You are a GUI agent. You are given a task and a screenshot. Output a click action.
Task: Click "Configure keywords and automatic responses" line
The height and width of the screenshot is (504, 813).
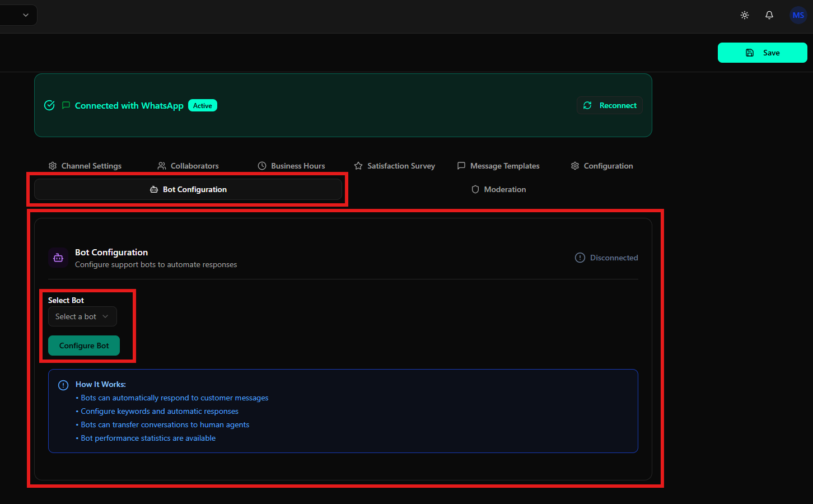(x=160, y=411)
